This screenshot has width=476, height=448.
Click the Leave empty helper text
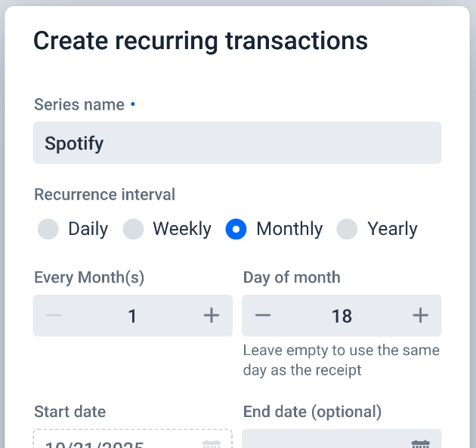tap(341, 360)
